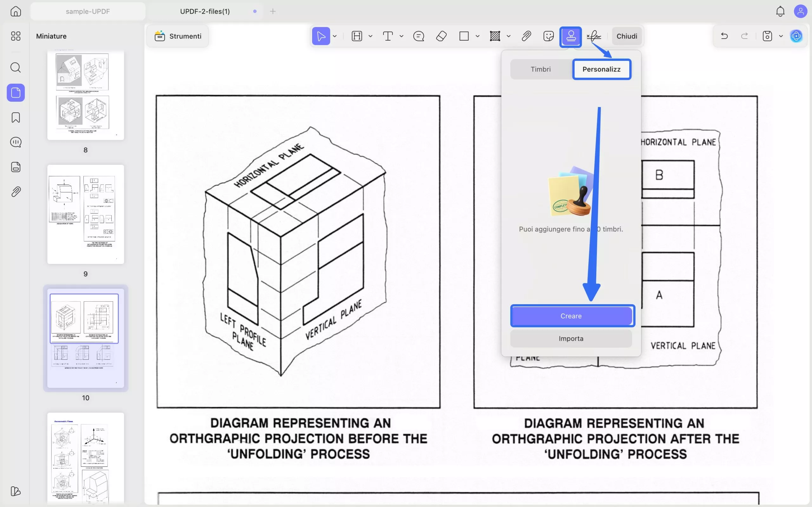Open the signature tool
Screen dimensions: 812x507
coord(593,36)
